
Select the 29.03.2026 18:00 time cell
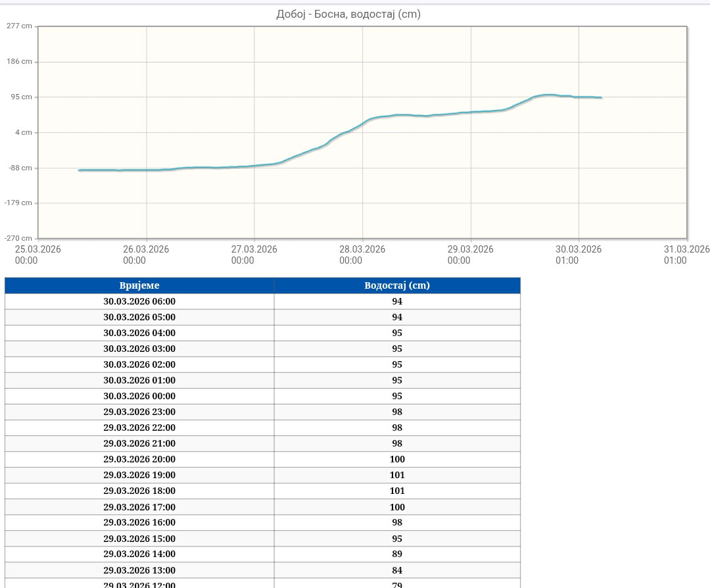coord(139,491)
